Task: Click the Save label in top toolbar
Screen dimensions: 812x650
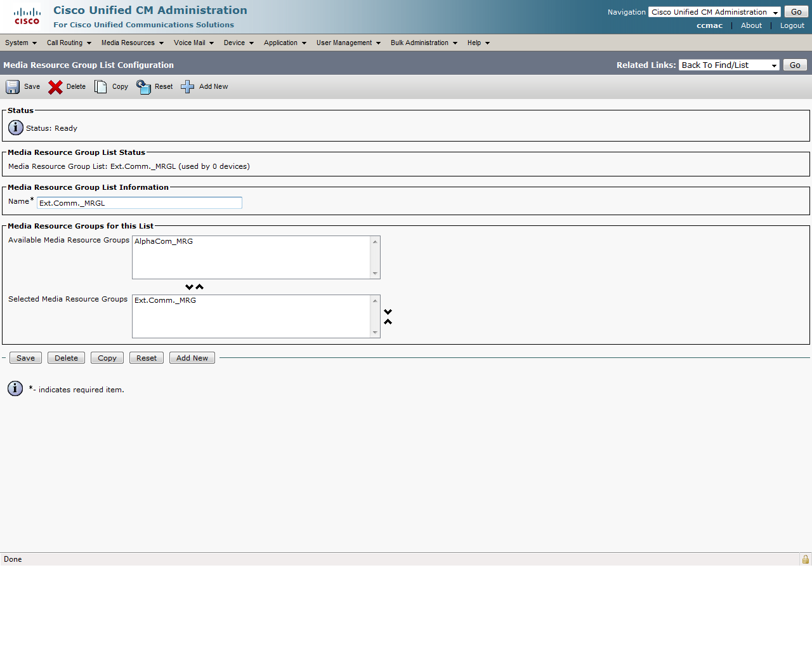Action: 32,87
